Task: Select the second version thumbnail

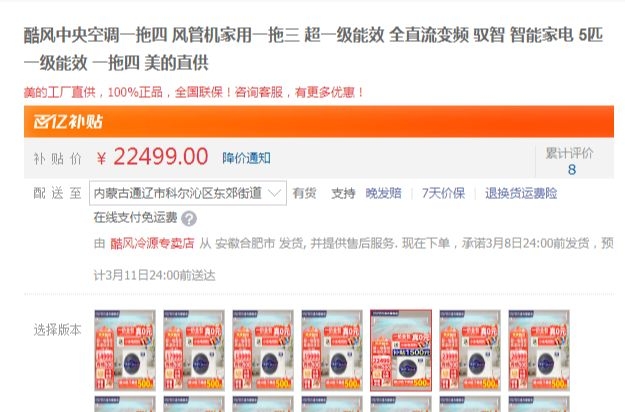Action: [194, 350]
